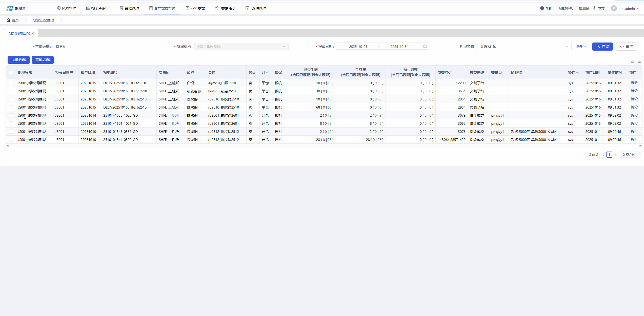
Task: Select checkbox for order 2510101544-0590-GD
Action: [x=11, y=140]
